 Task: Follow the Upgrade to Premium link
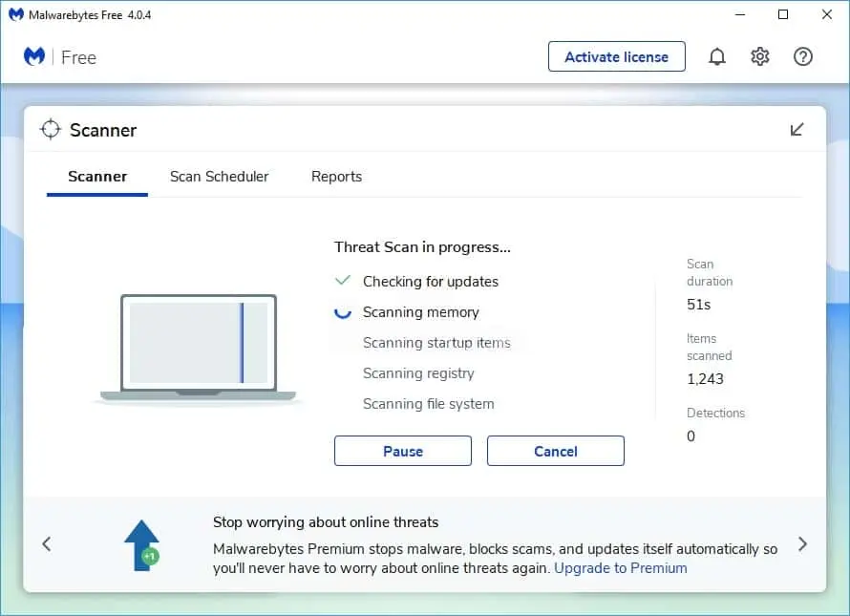pyautogui.click(x=620, y=568)
